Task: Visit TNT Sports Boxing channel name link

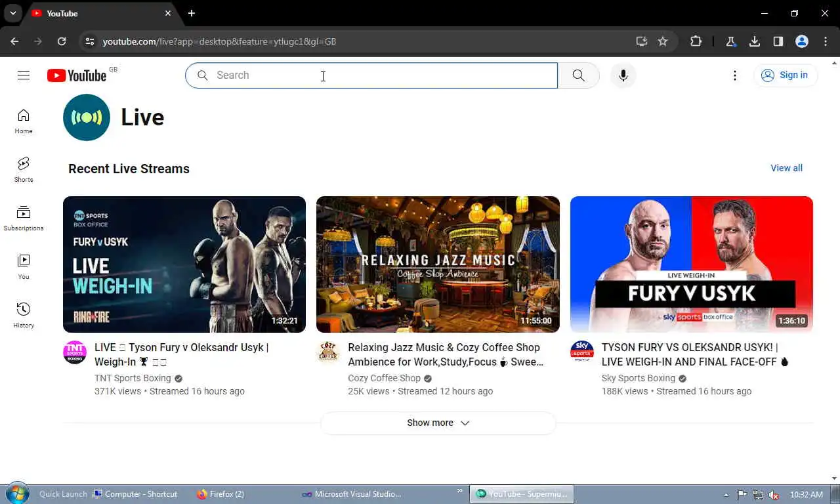Action: click(x=133, y=378)
